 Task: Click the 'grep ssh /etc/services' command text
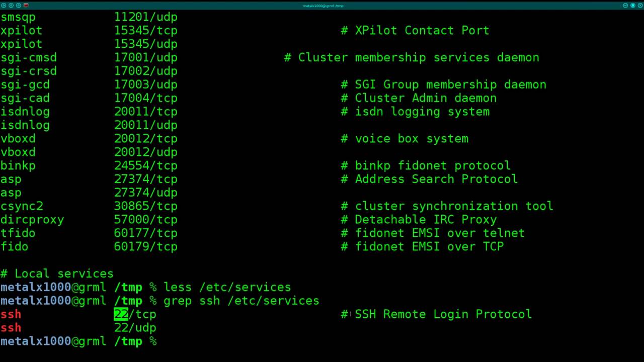pos(241,301)
